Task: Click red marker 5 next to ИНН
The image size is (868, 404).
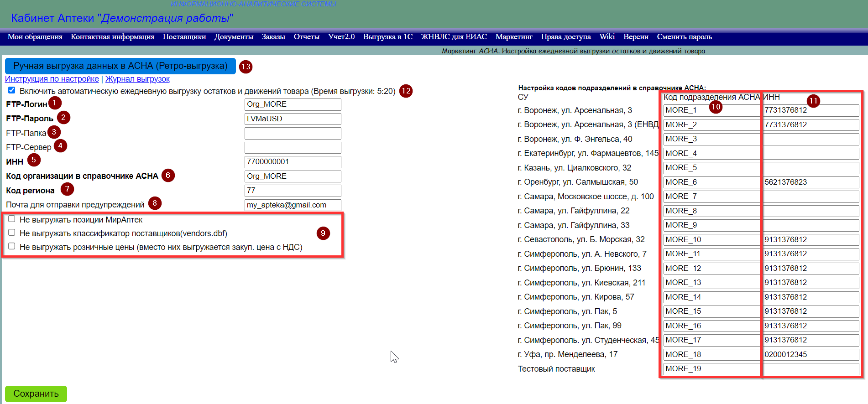Action: tap(34, 160)
